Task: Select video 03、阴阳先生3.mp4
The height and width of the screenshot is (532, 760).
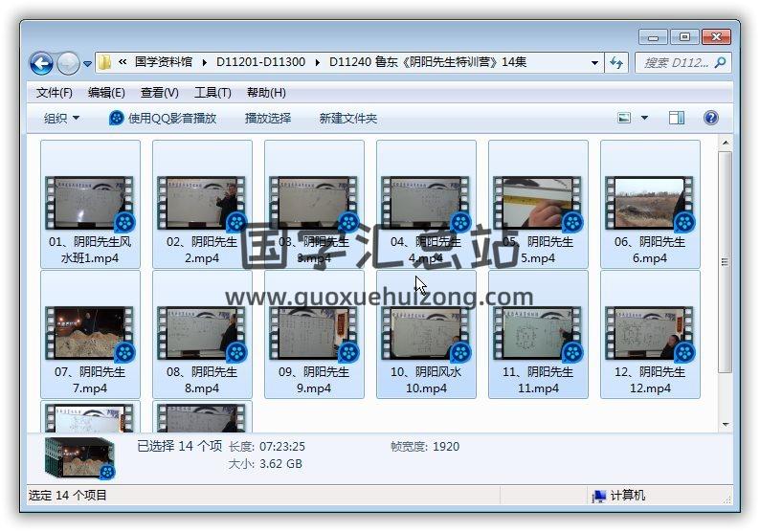Action: coord(314,205)
